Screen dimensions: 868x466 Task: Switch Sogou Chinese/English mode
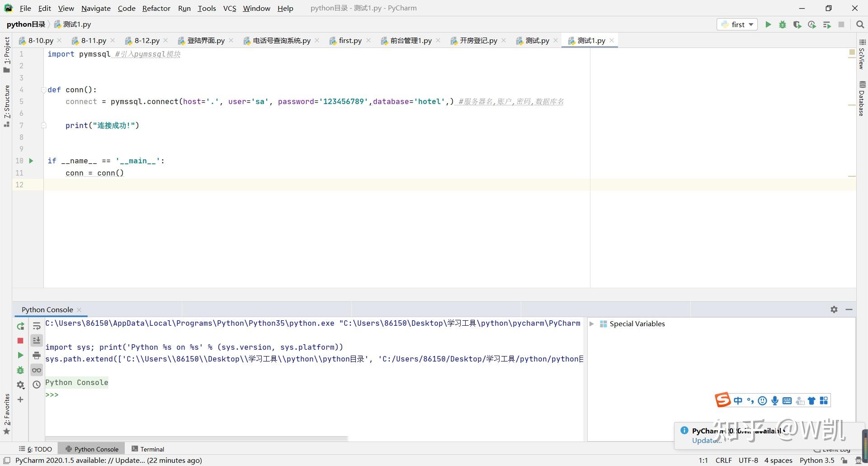(x=738, y=400)
